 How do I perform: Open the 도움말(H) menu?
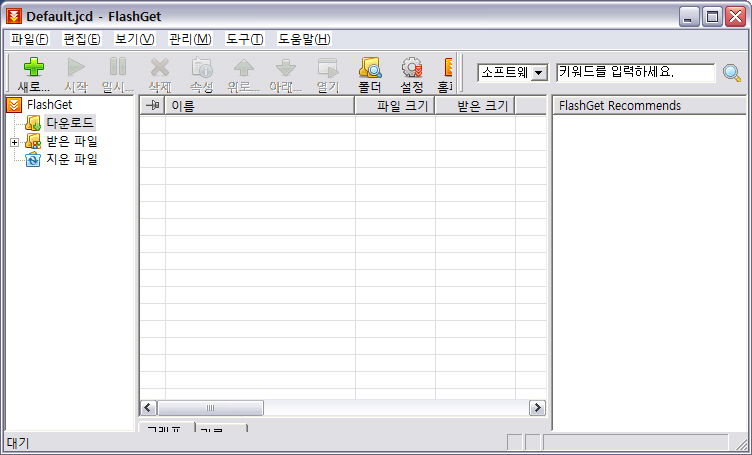305,39
